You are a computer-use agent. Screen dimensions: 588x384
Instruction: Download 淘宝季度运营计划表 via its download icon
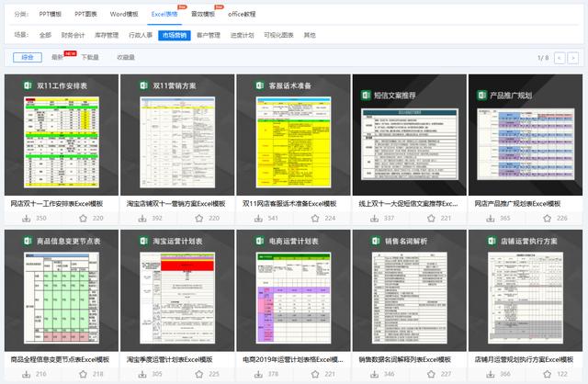(142, 374)
